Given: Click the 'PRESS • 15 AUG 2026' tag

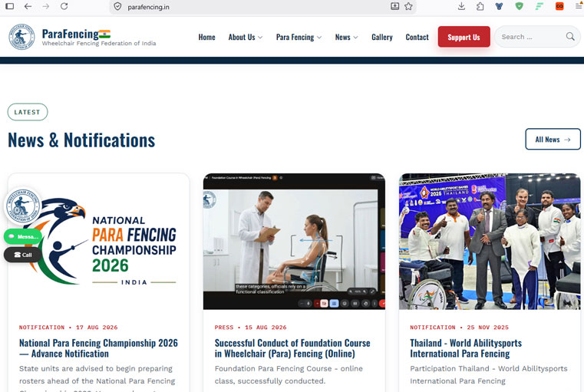Looking at the screenshot, I should pos(251,328).
